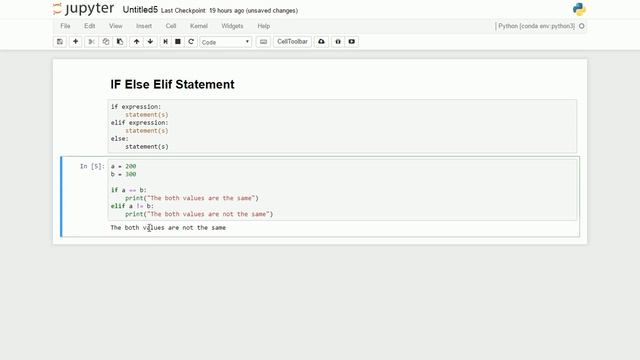Insert a cell below with plus icon
The height and width of the screenshot is (360, 640).
76,42
